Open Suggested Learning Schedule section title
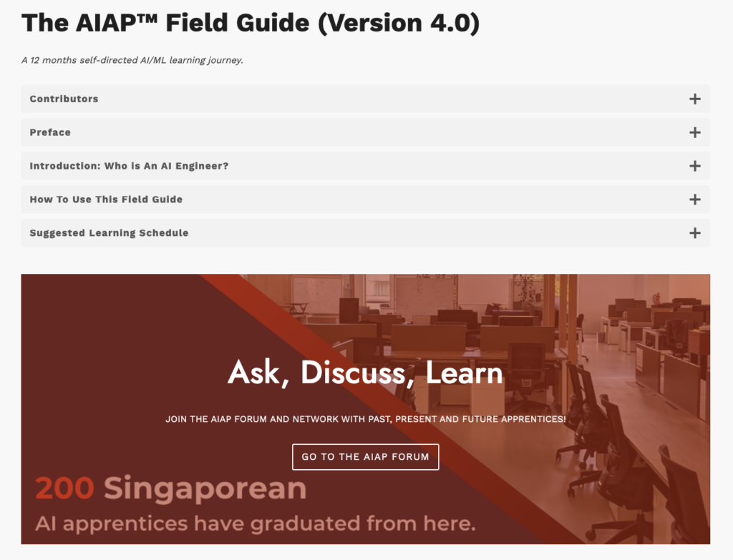733x560 pixels. (366, 233)
